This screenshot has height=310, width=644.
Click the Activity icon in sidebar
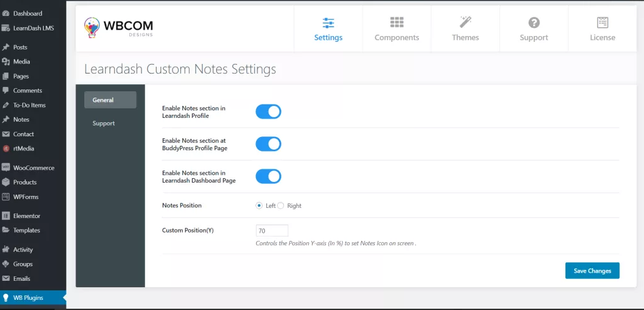(6, 249)
